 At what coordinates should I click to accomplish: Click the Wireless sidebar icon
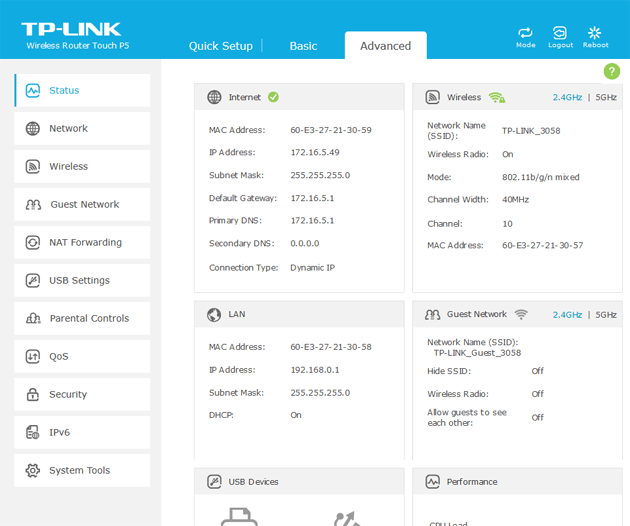click(33, 166)
